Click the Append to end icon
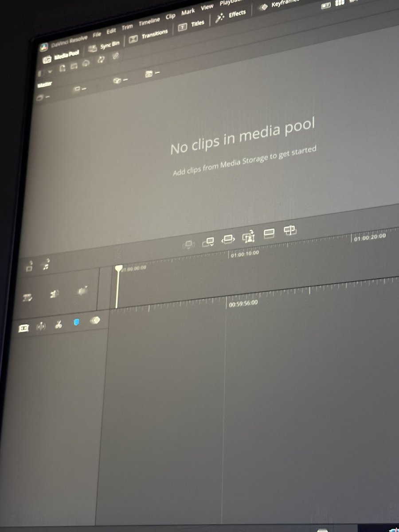The width and height of the screenshot is (399, 532). (208, 242)
